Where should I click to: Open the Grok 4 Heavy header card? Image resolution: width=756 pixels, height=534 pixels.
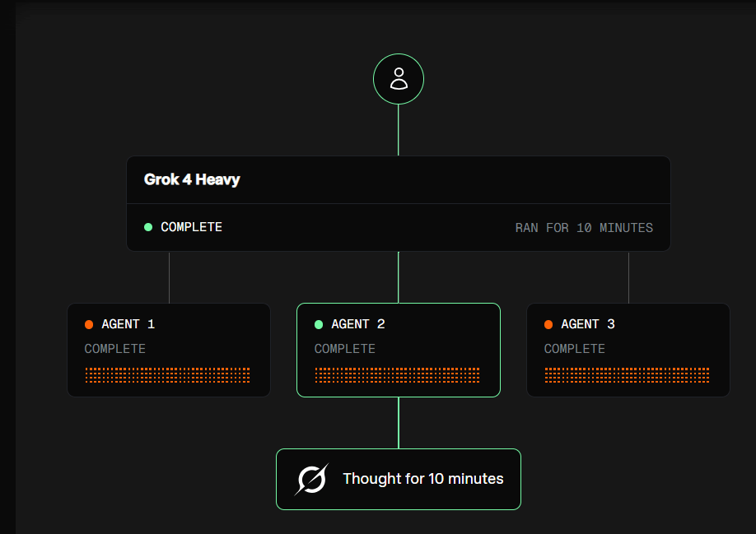click(399, 203)
